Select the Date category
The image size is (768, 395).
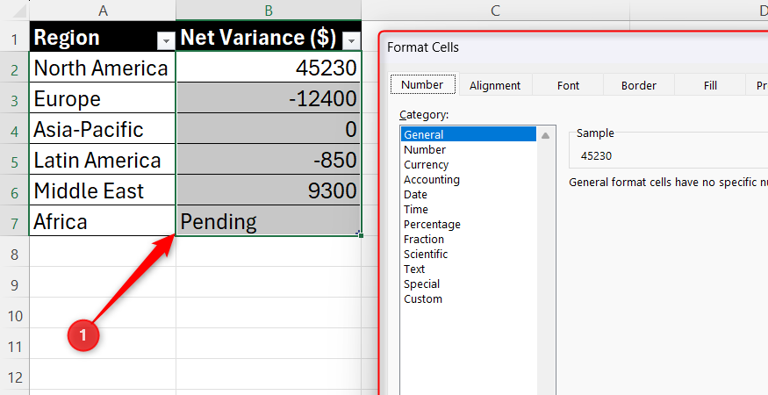click(x=468, y=195)
